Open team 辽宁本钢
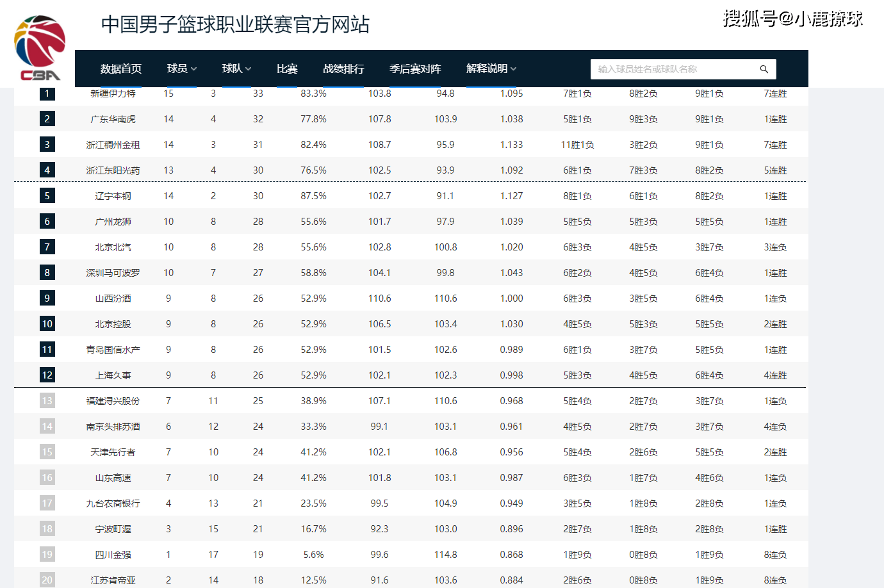The image size is (884, 588). pos(113,196)
